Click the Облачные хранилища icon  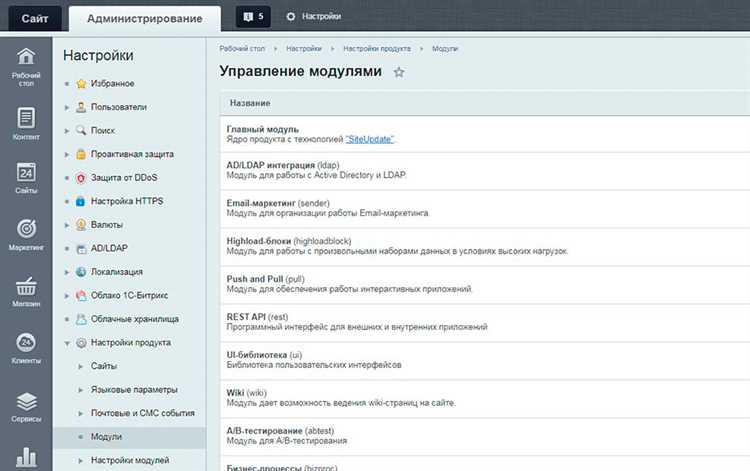81,319
